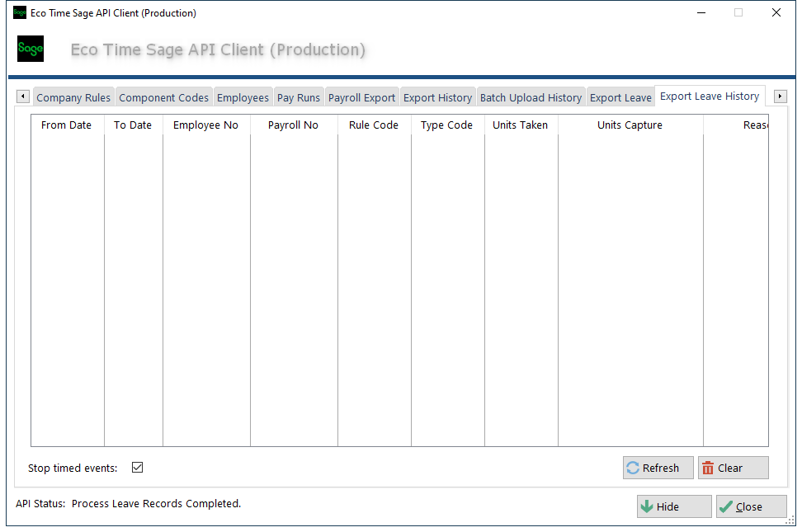Go to the Pay Runs tab

298,97
